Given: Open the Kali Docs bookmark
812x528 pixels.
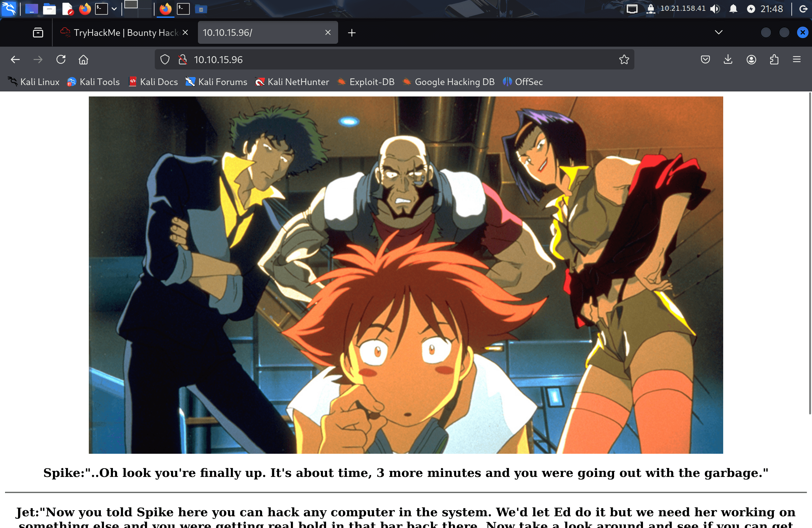Looking at the screenshot, I should (153, 82).
